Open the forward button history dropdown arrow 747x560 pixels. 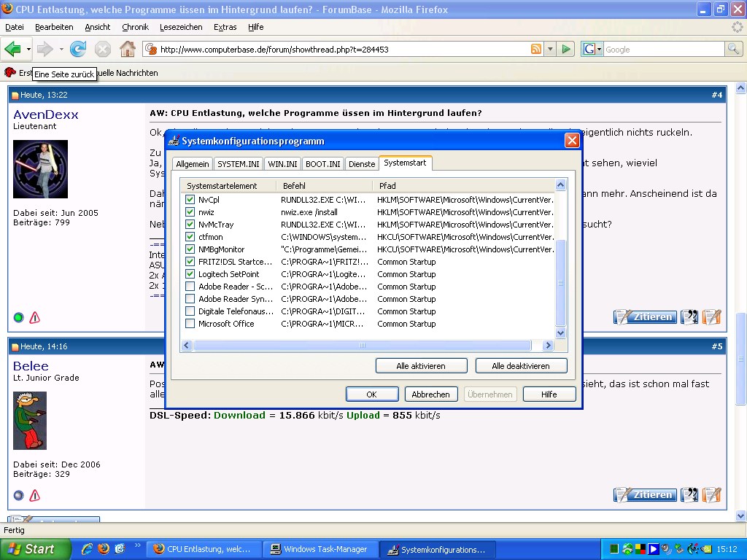click(61, 49)
